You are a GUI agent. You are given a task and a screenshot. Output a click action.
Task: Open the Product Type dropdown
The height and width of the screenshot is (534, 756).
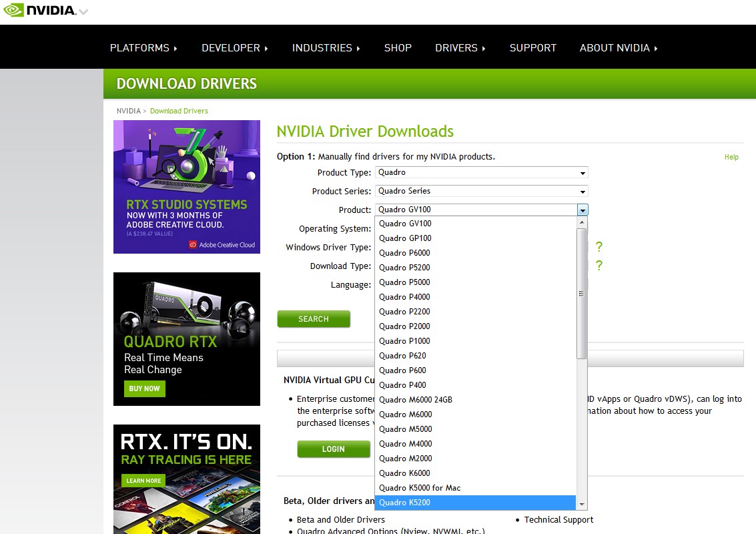tap(481, 172)
